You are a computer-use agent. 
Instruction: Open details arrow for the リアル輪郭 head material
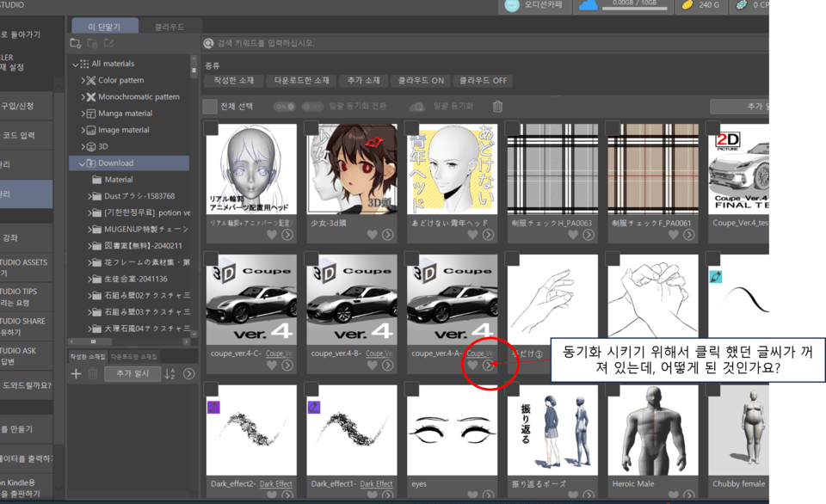tap(287, 234)
